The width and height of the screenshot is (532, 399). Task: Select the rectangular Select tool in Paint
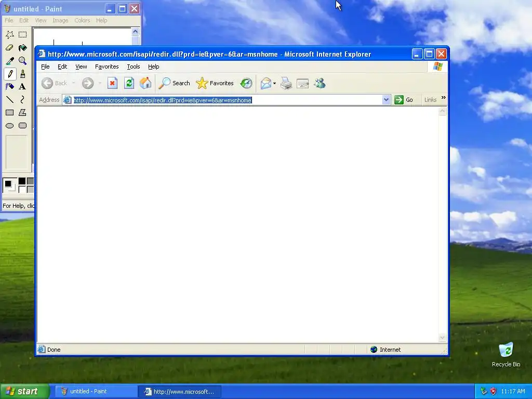tap(22, 35)
